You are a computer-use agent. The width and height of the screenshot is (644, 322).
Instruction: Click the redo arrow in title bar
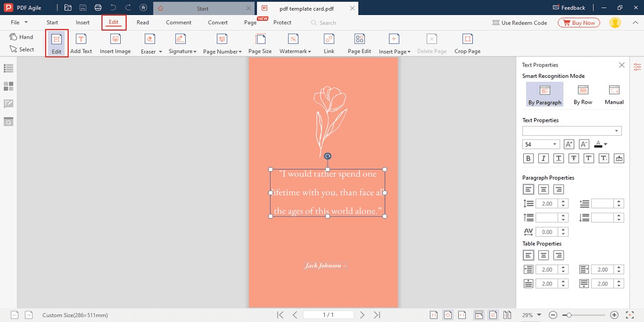(128, 8)
